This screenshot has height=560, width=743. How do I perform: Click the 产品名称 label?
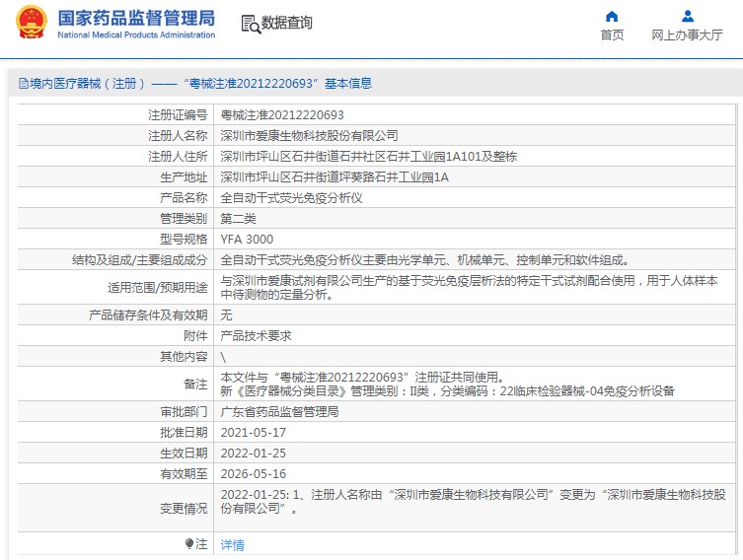pos(184,198)
